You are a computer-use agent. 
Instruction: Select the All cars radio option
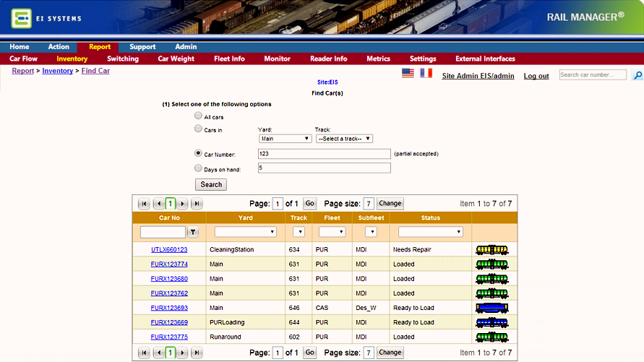tap(199, 116)
